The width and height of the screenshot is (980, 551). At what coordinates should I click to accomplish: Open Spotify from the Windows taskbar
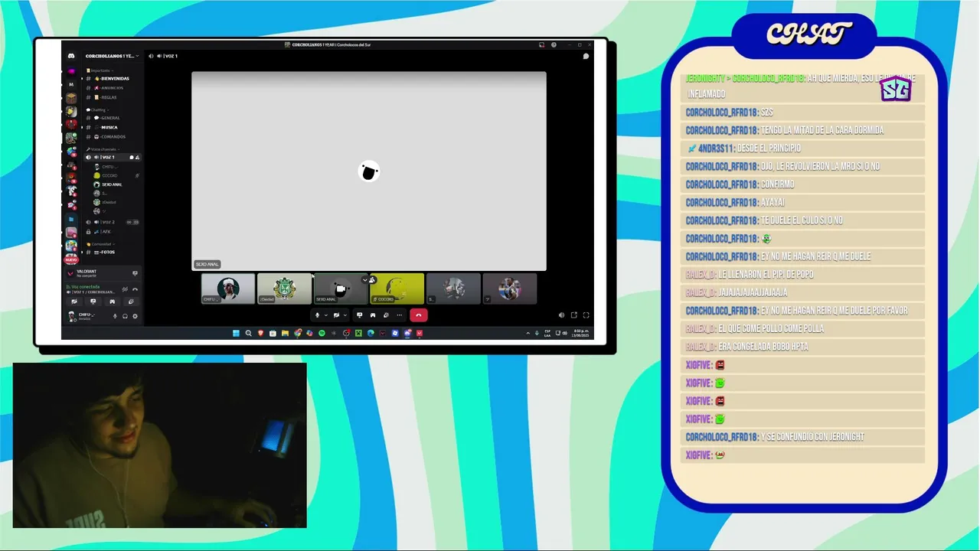[322, 333]
